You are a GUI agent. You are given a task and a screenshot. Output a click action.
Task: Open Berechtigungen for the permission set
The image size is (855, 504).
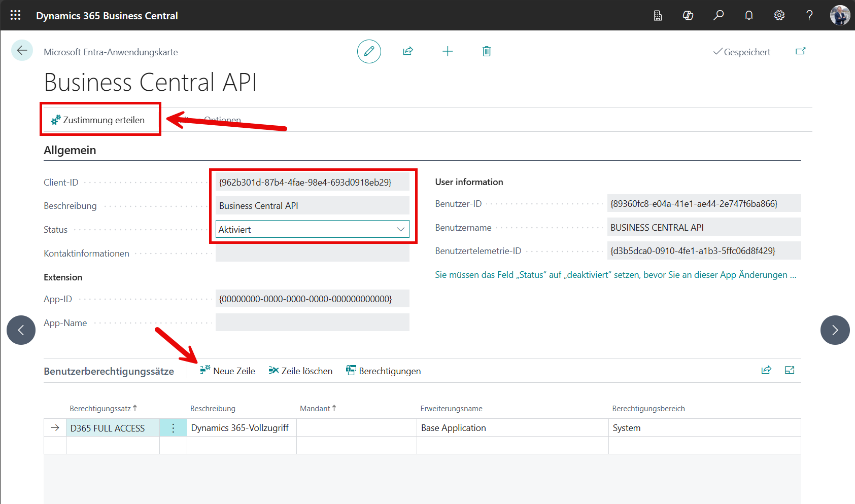[x=384, y=371]
